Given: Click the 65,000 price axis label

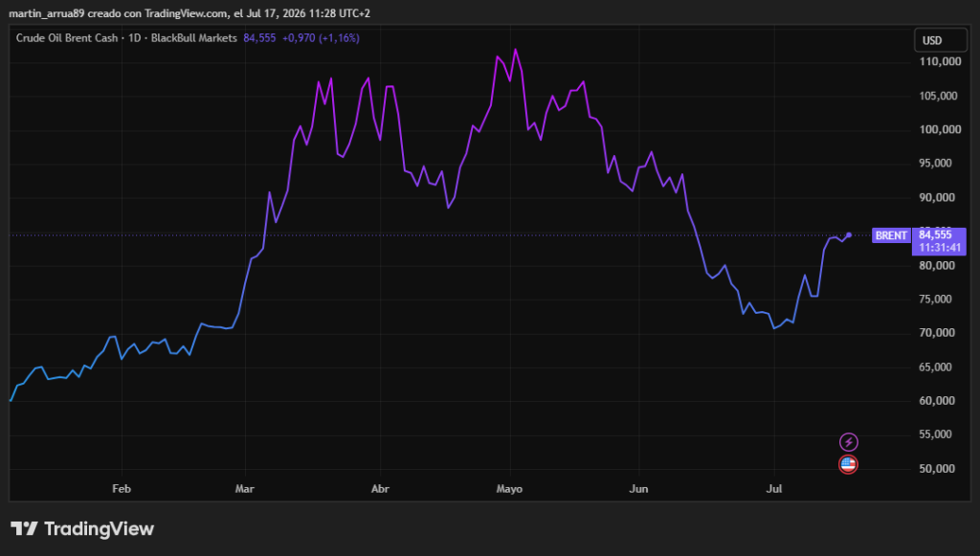Looking at the screenshot, I should [x=936, y=367].
